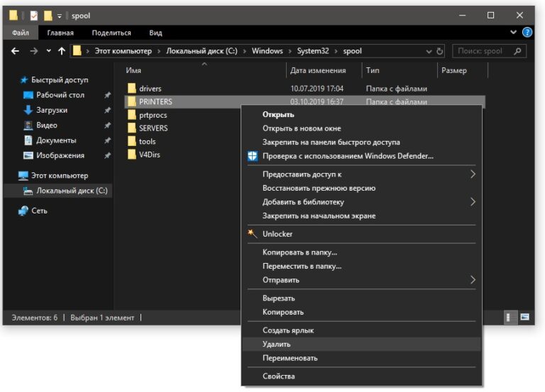Select 'Этот компьютер' in the address path
Viewport: 545px width, 392px height.
pyautogui.click(x=123, y=51)
